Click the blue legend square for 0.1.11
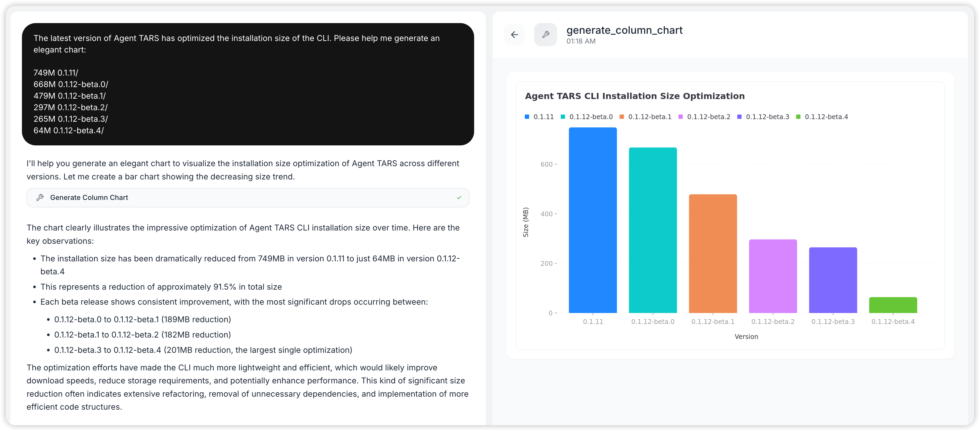 coord(527,117)
